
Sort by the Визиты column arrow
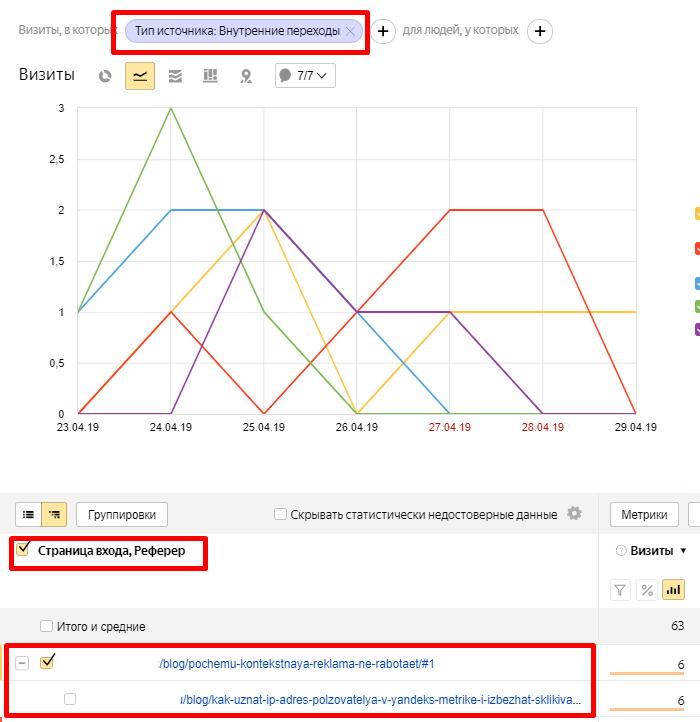click(x=683, y=551)
